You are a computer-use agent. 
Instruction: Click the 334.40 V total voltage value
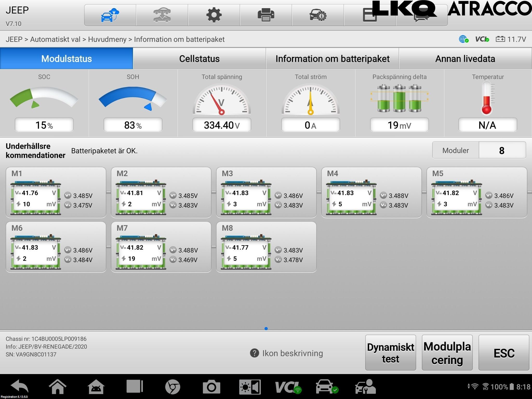point(222,125)
